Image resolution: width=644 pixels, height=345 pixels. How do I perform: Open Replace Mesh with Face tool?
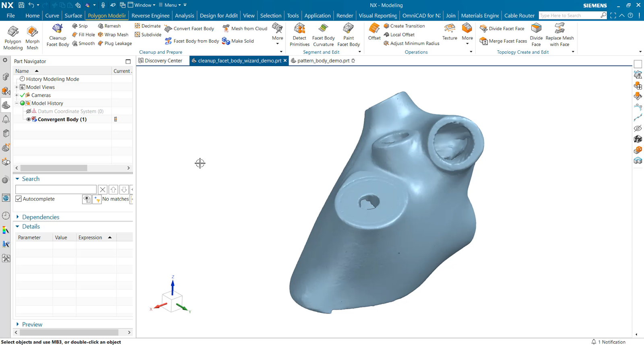pos(559,29)
